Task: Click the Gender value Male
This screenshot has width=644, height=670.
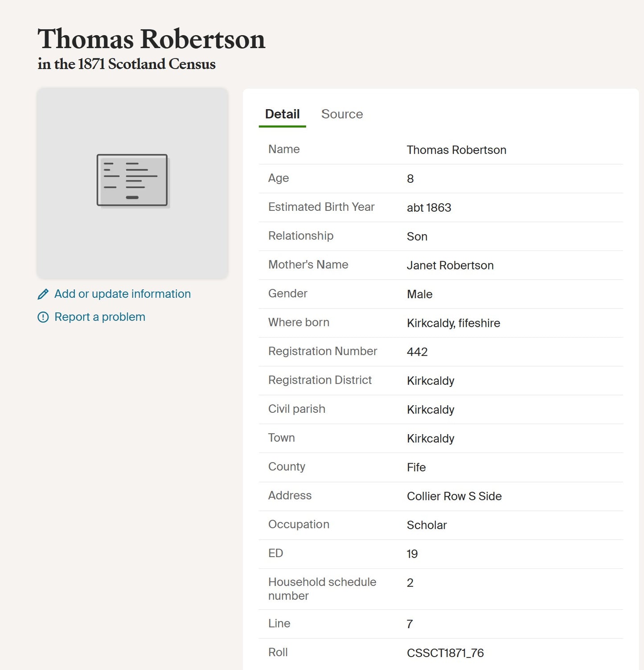Action: (419, 294)
